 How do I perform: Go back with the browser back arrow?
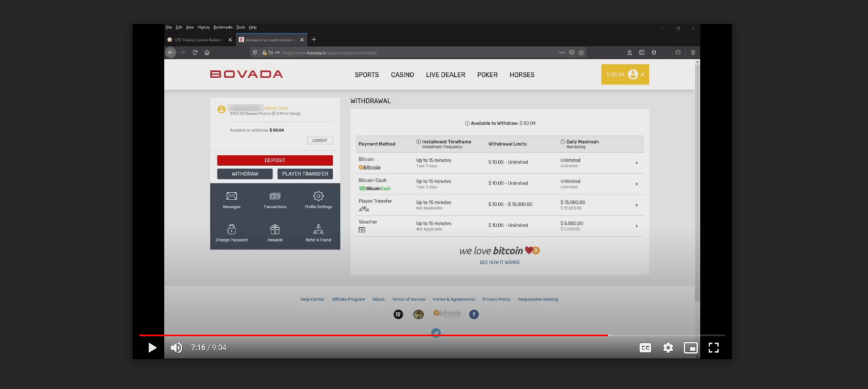pyautogui.click(x=171, y=53)
